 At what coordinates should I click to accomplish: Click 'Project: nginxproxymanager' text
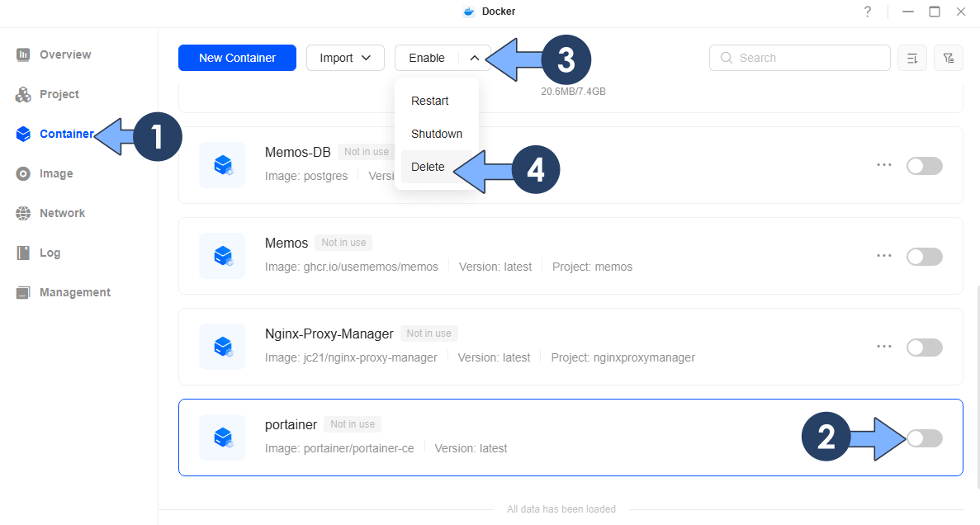click(x=623, y=357)
